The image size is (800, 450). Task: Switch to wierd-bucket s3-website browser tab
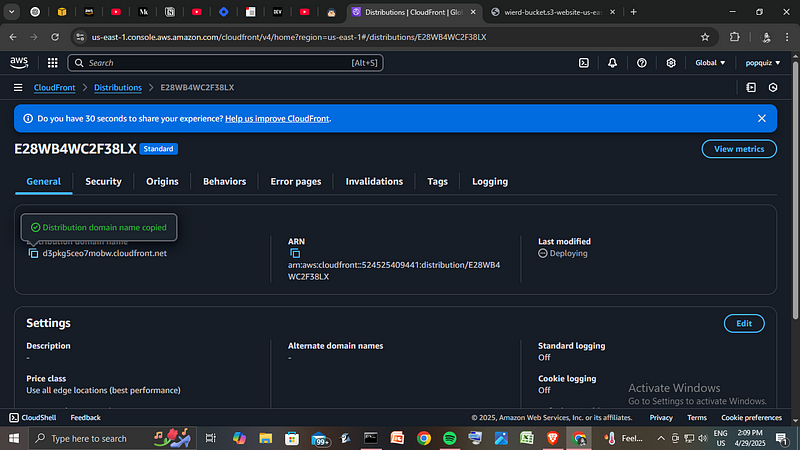click(x=551, y=12)
